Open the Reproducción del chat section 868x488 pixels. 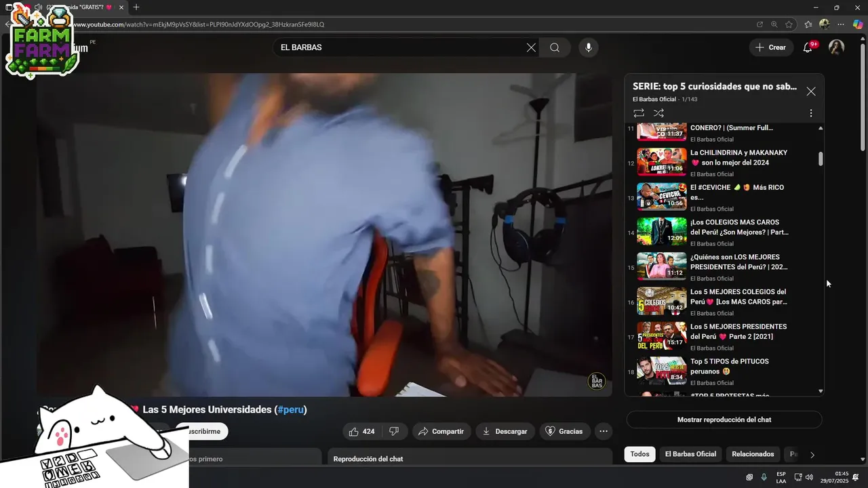(469, 457)
